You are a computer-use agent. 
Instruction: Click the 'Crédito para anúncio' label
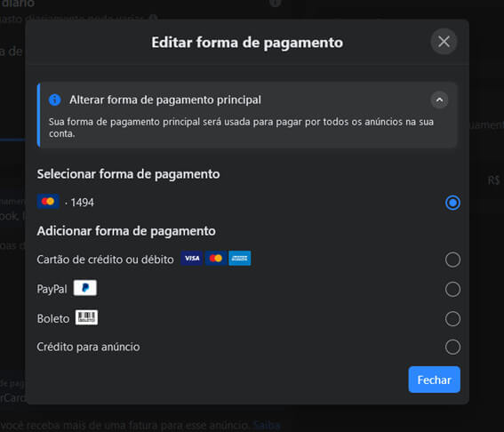(x=88, y=348)
